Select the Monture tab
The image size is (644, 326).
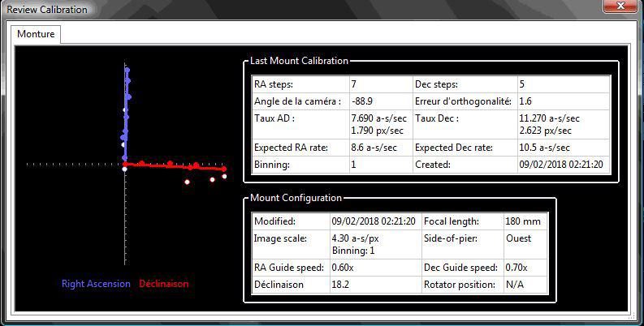36,34
